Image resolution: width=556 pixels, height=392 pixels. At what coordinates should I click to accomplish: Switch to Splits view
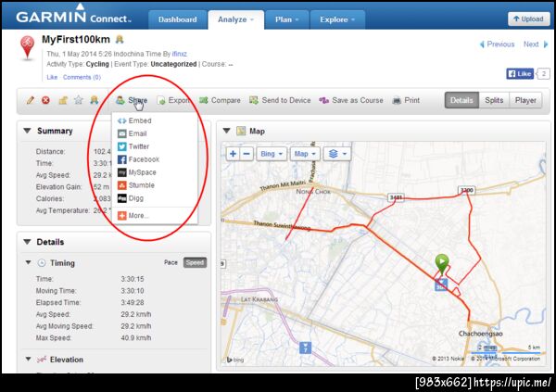(494, 100)
